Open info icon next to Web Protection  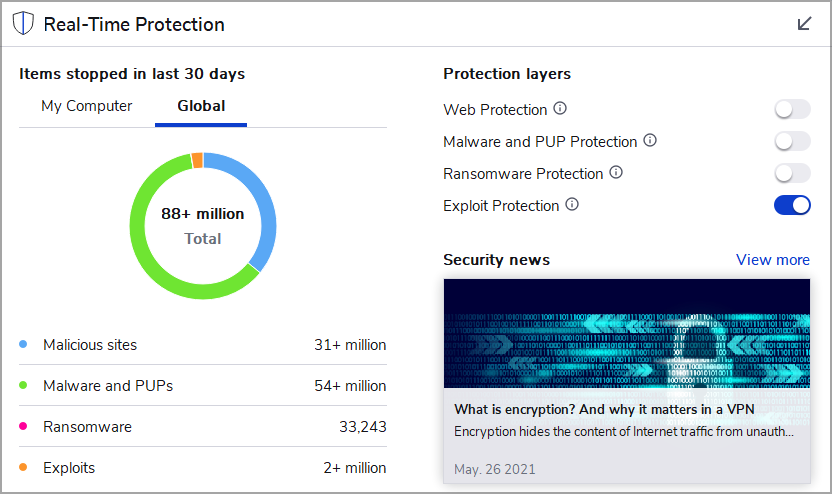[560, 108]
